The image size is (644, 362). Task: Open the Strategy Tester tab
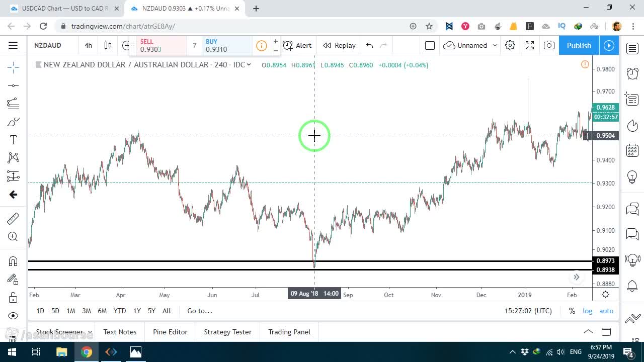227,332
